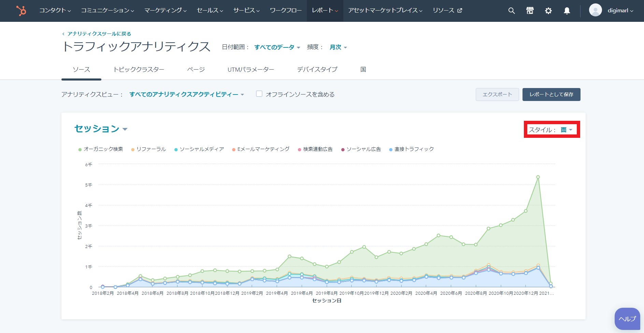This screenshot has width=644, height=333.
Task: Open the settings gear icon
Action: (x=548, y=11)
